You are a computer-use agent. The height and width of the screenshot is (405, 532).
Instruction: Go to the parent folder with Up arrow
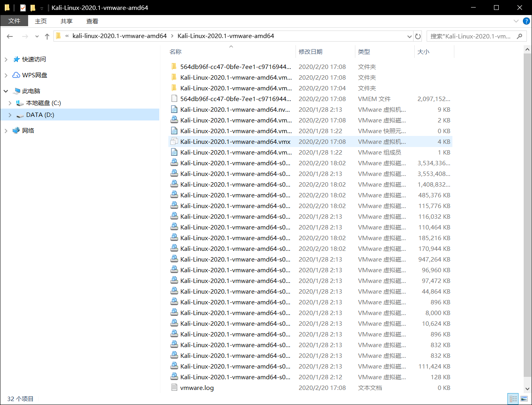pos(47,36)
